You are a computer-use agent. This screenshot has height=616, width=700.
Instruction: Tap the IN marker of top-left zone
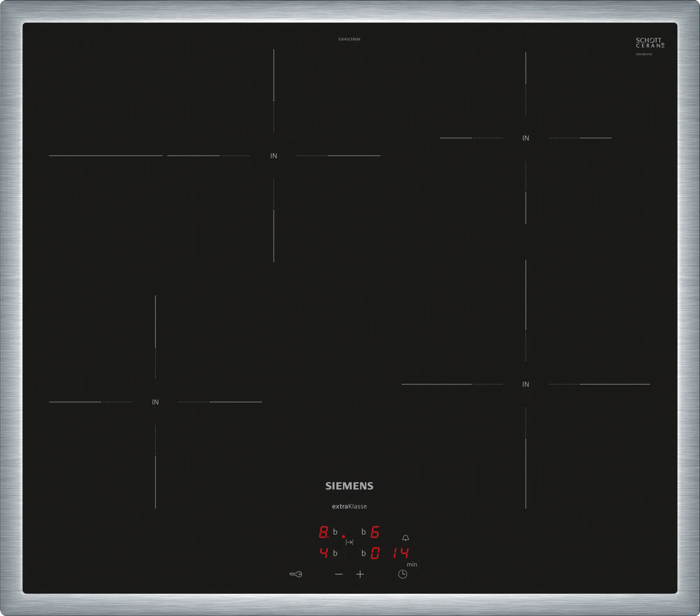point(274,156)
